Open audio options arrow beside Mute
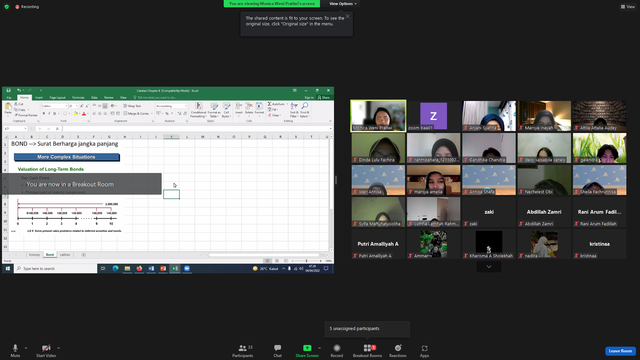Screen dimensions: 640x360 coord(26,348)
